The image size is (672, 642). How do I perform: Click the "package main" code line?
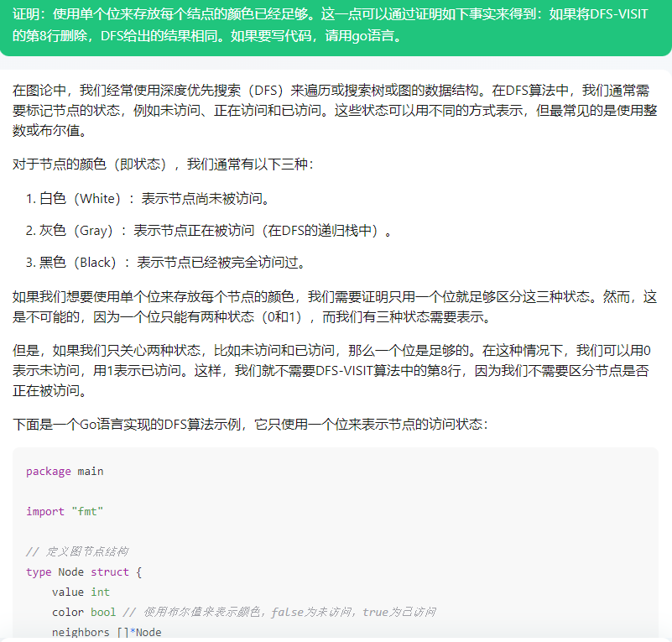pyautogui.click(x=65, y=472)
